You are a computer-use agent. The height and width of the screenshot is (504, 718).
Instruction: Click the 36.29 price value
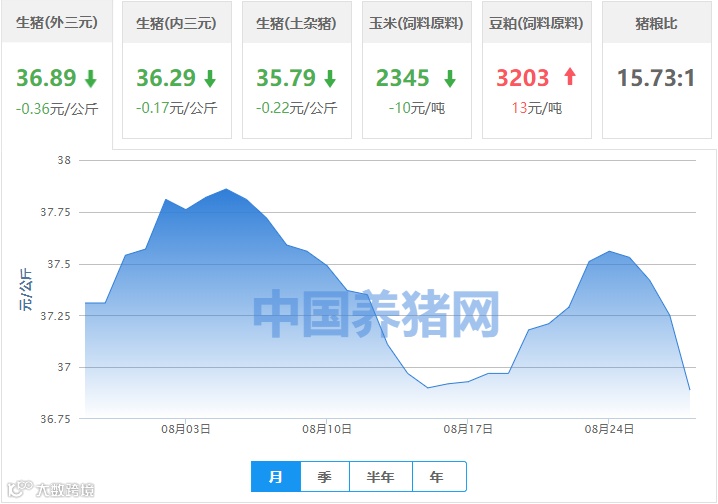166,78
